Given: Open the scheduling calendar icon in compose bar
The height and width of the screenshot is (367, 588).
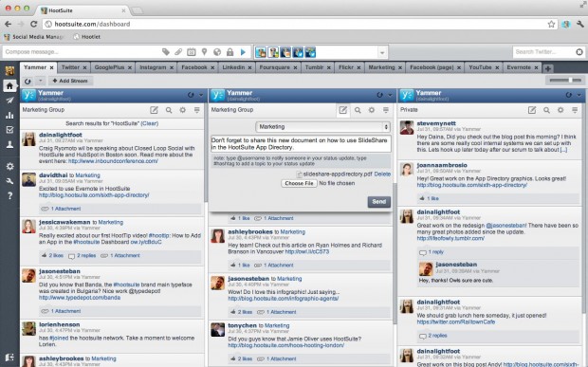Looking at the screenshot, I should [192, 52].
